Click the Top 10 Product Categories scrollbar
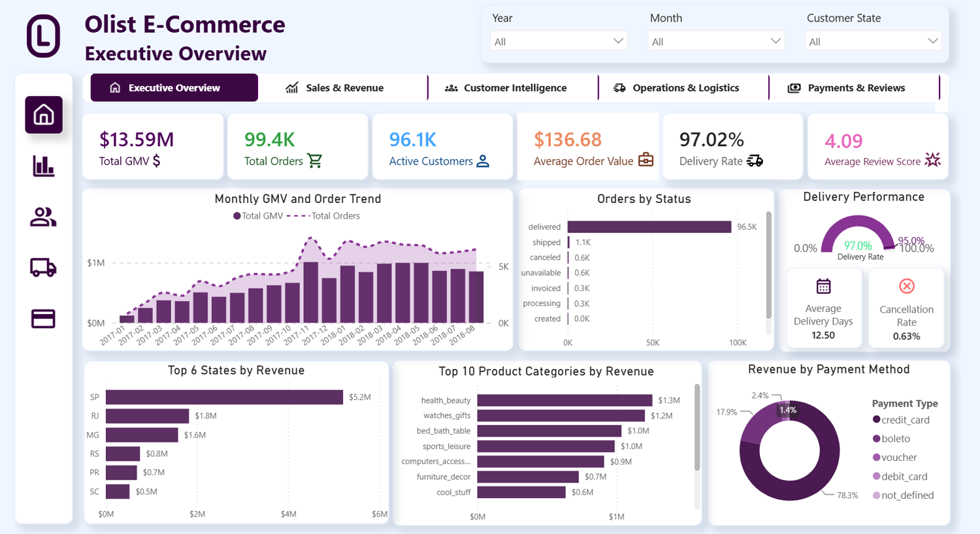980x534 pixels. [697, 427]
